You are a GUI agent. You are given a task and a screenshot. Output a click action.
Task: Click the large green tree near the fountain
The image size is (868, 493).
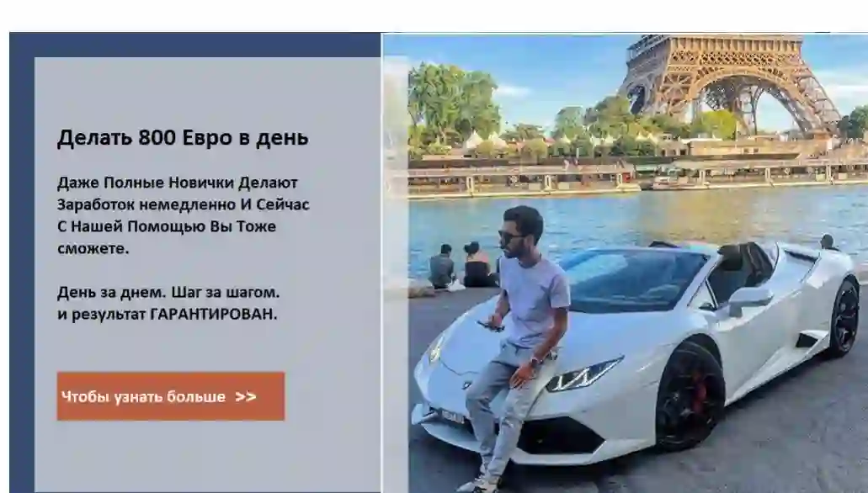tap(453, 105)
